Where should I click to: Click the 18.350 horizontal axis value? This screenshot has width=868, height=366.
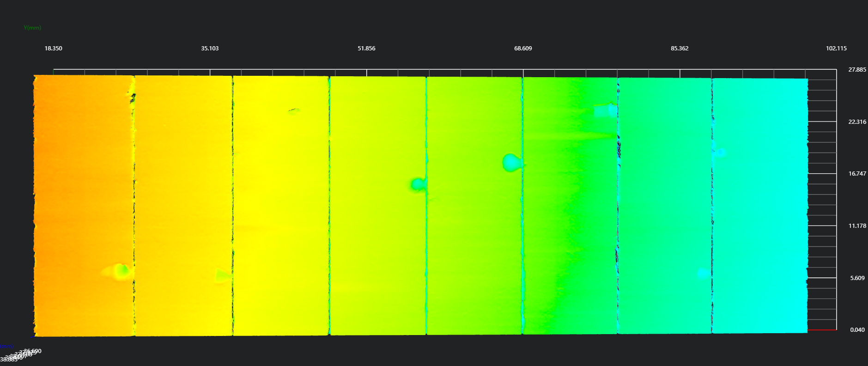click(53, 49)
